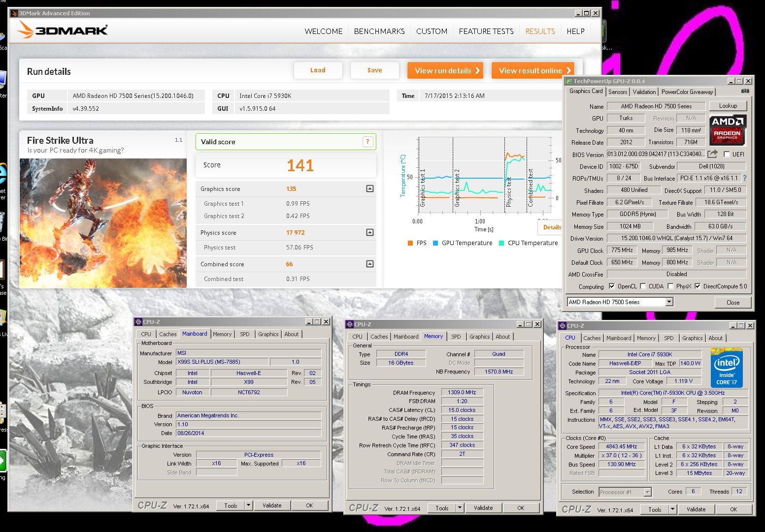Open the AMD Radeon HD 7500 Series dropdown in GPU-Z

[669, 302]
